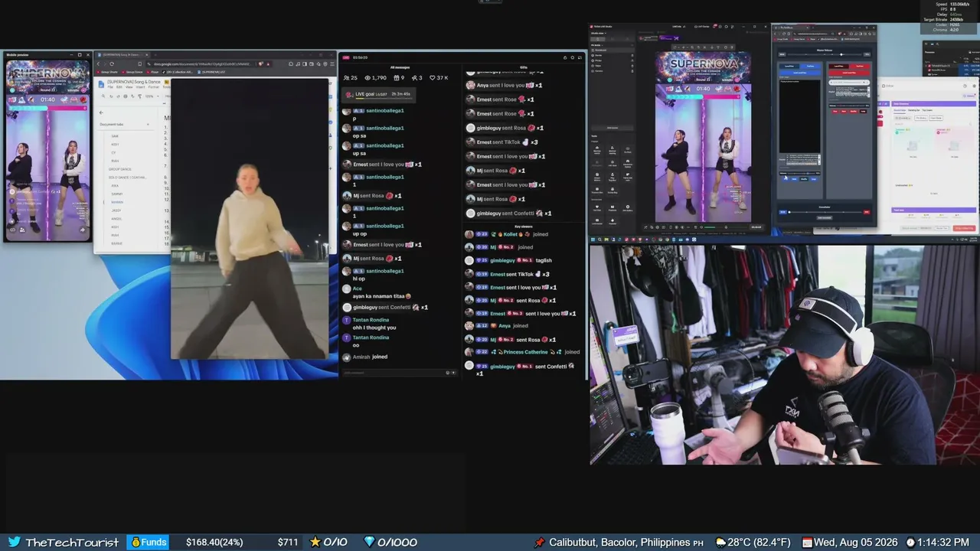This screenshot has height=551, width=980.
Task: Select the red YouTube tab in soundboard
Action: click(x=861, y=67)
